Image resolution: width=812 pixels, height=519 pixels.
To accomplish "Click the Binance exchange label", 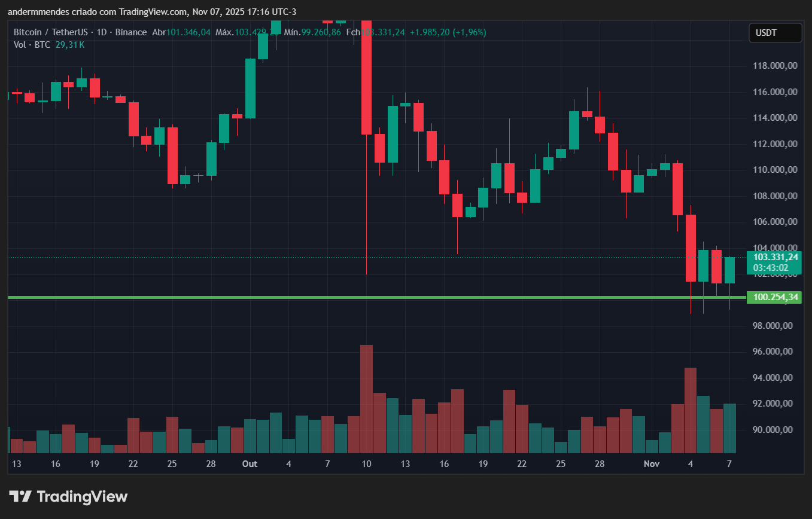I will [131, 32].
